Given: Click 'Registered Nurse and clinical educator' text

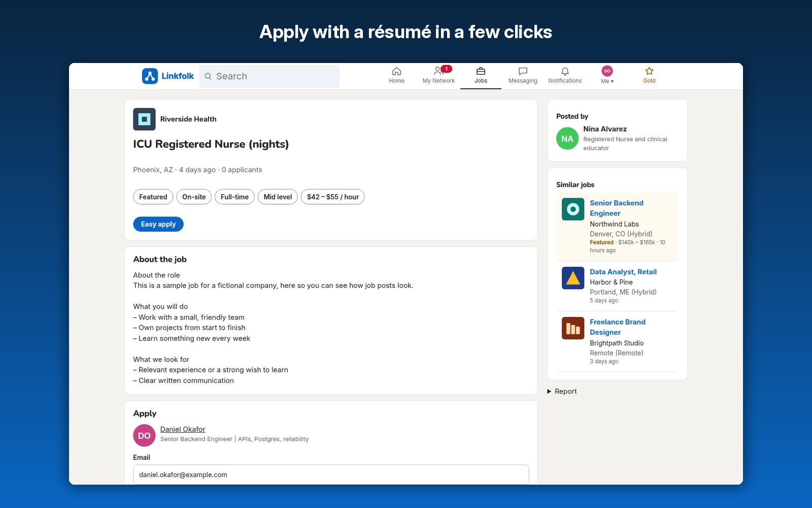Looking at the screenshot, I should point(625,144).
